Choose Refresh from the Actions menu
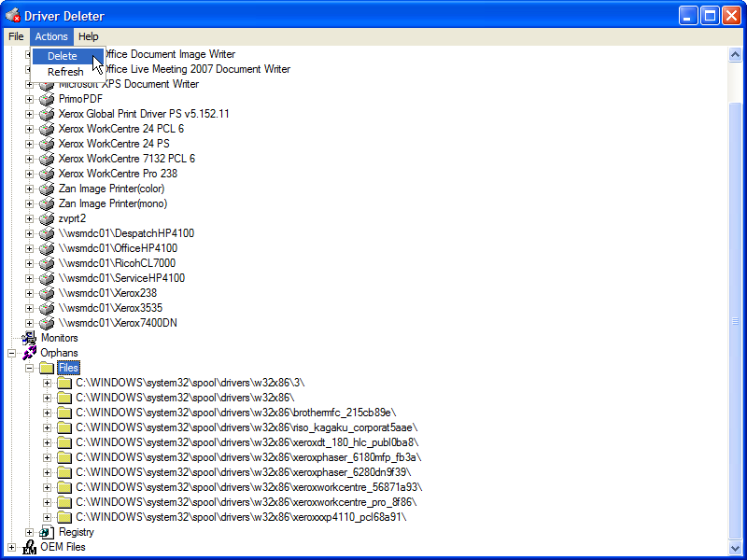Image resolution: width=747 pixels, height=560 pixels. click(64, 71)
